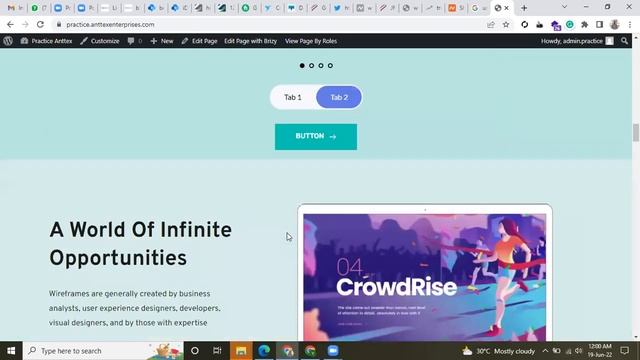
Task: Switch to Tab 1
Action: [293, 97]
